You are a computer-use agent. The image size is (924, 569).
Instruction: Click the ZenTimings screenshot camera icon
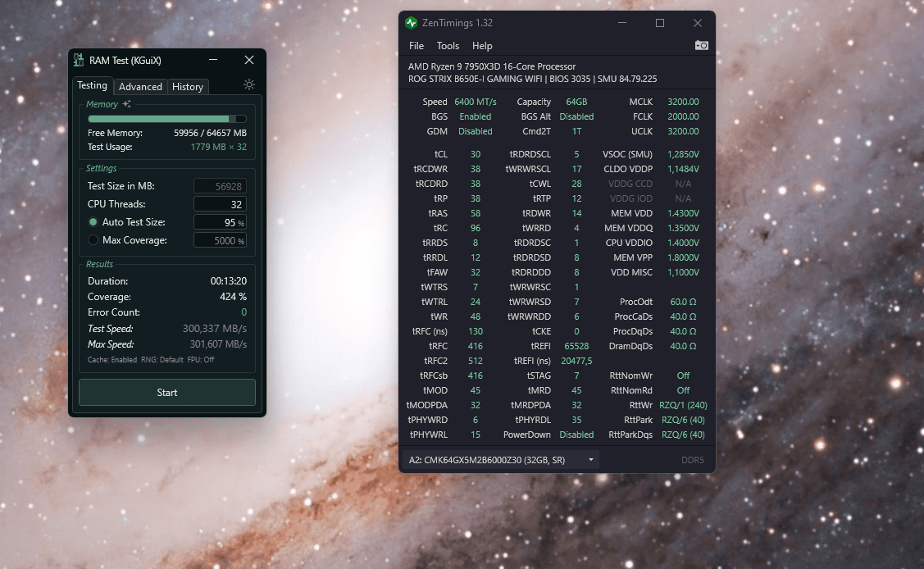click(x=701, y=45)
